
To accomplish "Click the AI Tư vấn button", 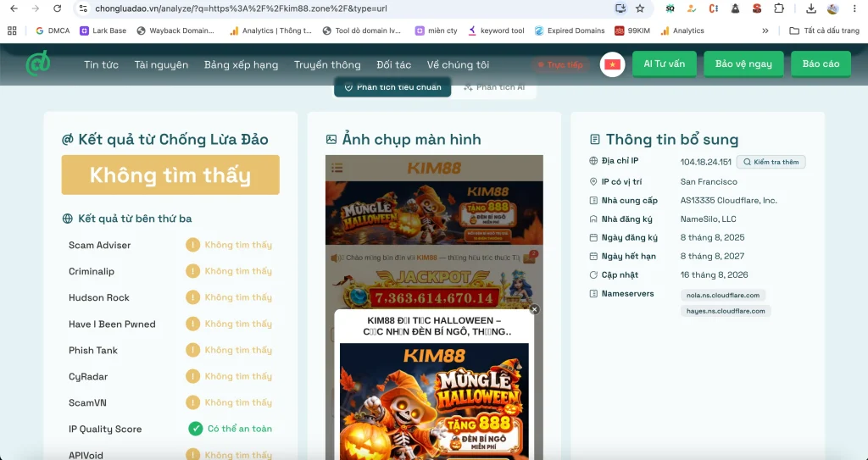I will (665, 64).
